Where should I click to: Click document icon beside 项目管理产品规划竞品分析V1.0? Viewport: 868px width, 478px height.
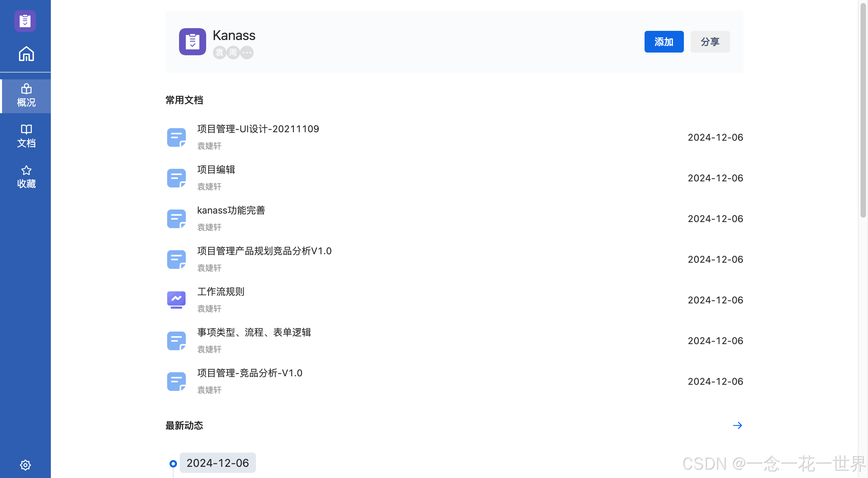pos(176,259)
